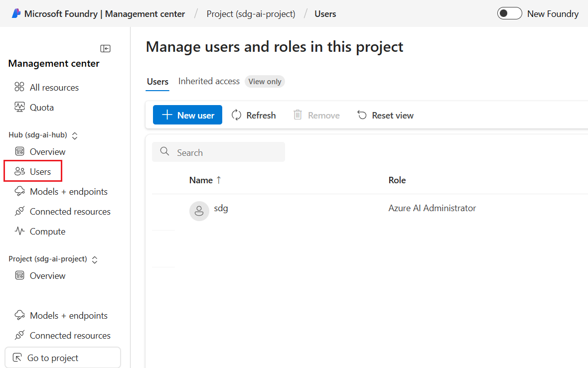Screen dimensions: 588x368
Task: Switch to the Inherited access tab
Action: click(209, 81)
